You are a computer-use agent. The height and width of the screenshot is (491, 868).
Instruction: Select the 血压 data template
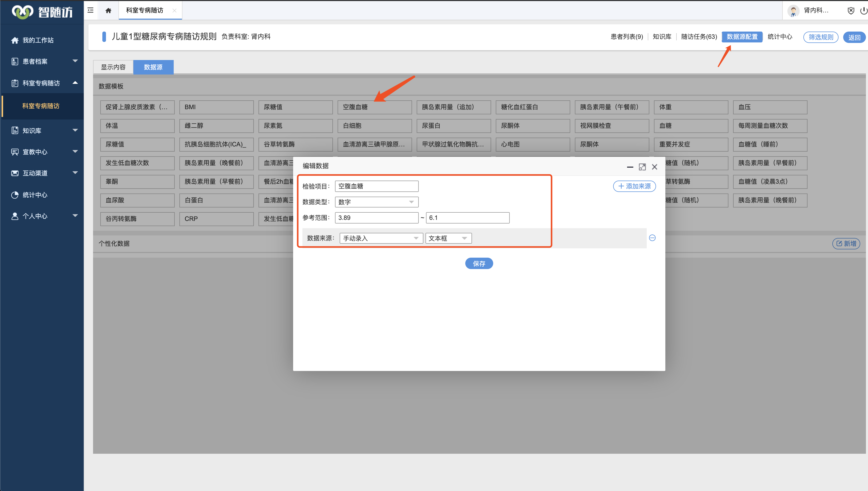point(770,107)
